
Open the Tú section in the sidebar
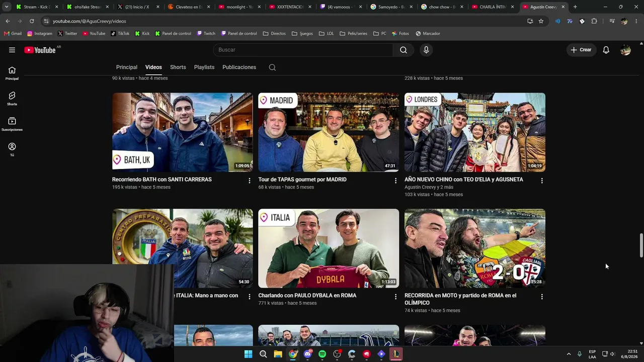click(12, 149)
